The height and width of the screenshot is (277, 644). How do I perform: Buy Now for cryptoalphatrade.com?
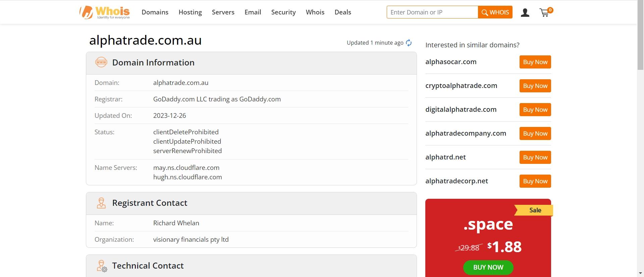535,86
